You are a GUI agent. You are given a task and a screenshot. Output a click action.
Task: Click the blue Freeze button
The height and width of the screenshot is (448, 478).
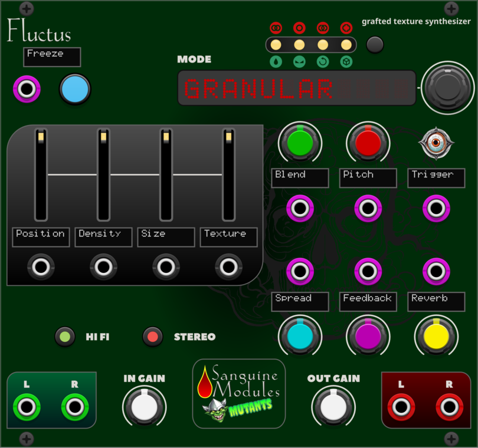[x=75, y=89]
